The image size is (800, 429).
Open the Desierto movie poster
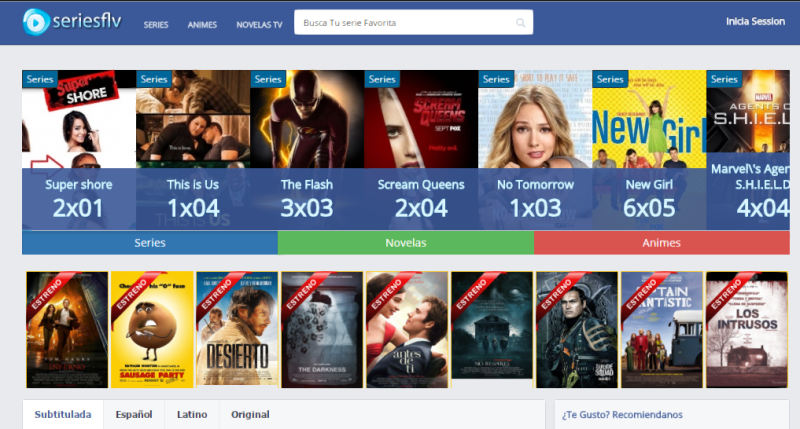coord(237,330)
